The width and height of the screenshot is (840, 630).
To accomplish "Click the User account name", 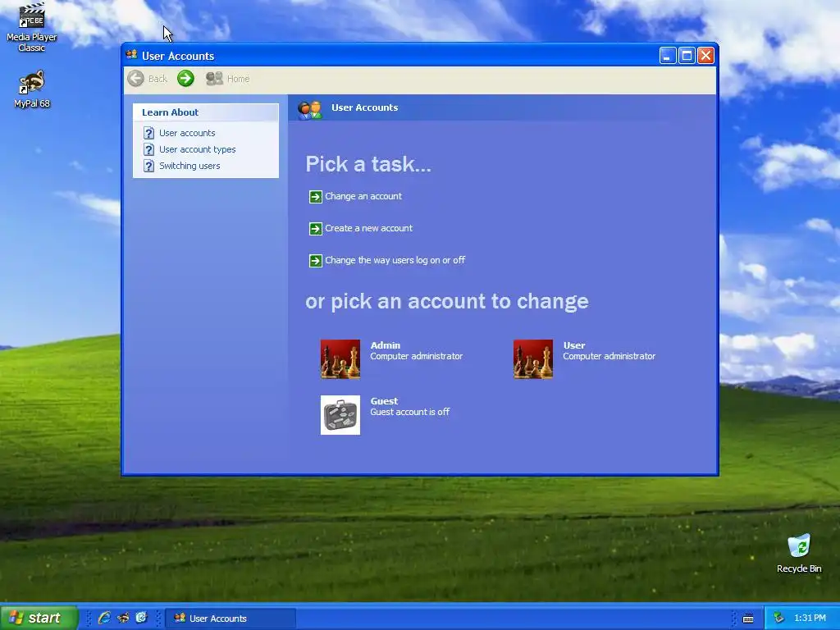I will [x=574, y=345].
